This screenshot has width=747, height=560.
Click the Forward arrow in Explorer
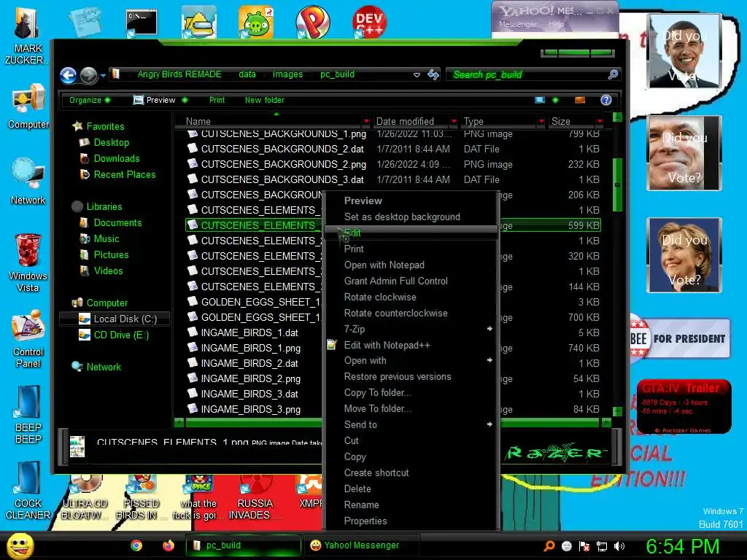pyautogui.click(x=88, y=75)
